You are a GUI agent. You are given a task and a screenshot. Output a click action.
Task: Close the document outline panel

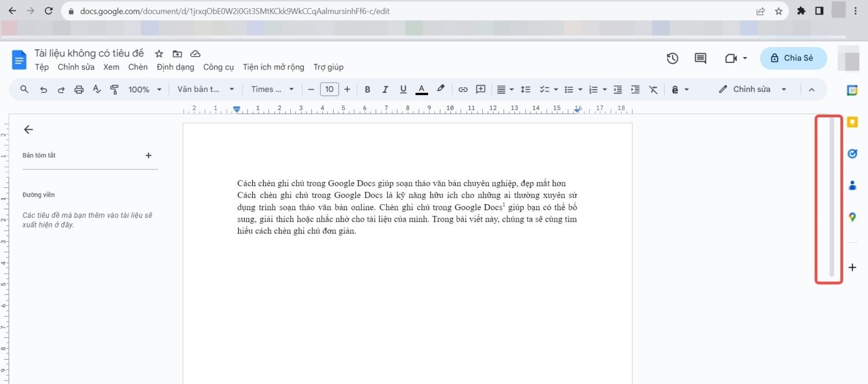28,129
